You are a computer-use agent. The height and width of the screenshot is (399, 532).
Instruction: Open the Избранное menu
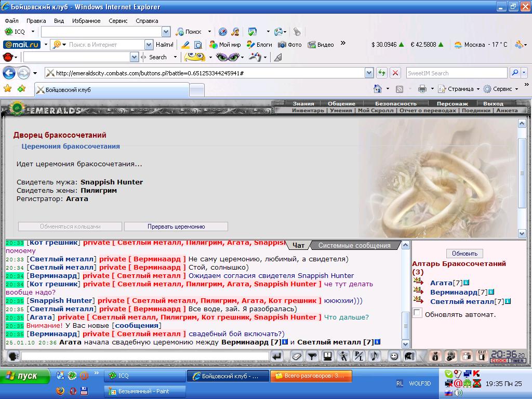click(86, 21)
